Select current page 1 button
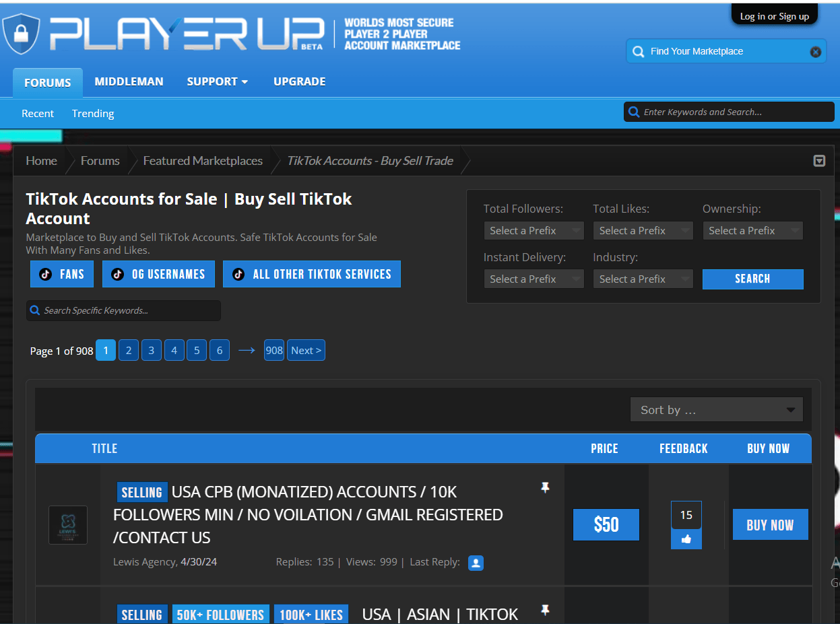The height and width of the screenshot is (624, 840). pos(106,350)
